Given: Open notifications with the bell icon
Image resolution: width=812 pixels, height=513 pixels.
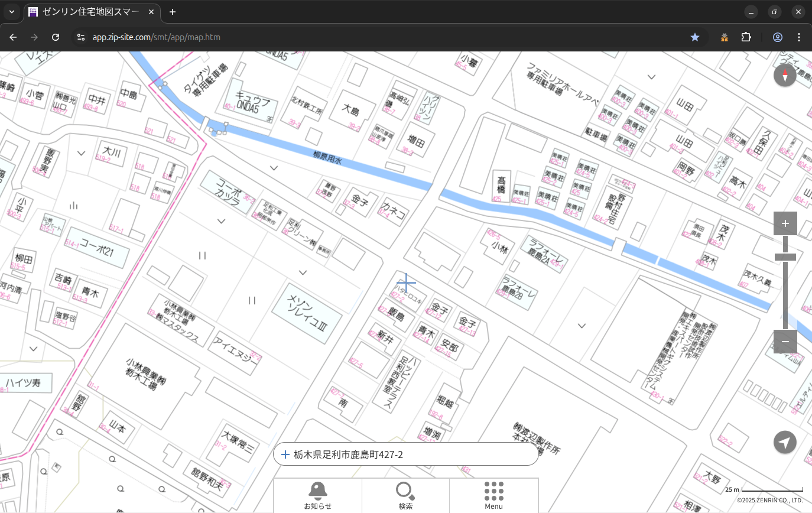Looking at the screenshot, I should (317, 495).
